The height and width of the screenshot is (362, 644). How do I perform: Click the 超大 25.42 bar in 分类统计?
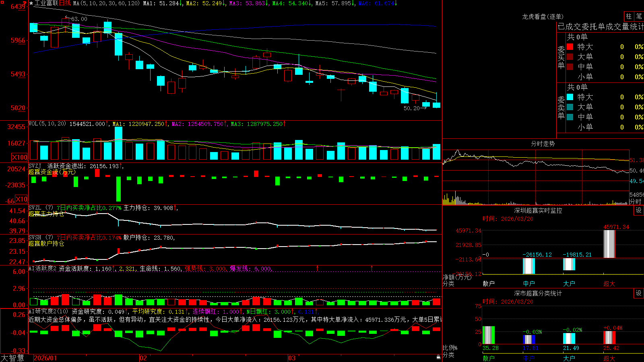pos(609,337)
